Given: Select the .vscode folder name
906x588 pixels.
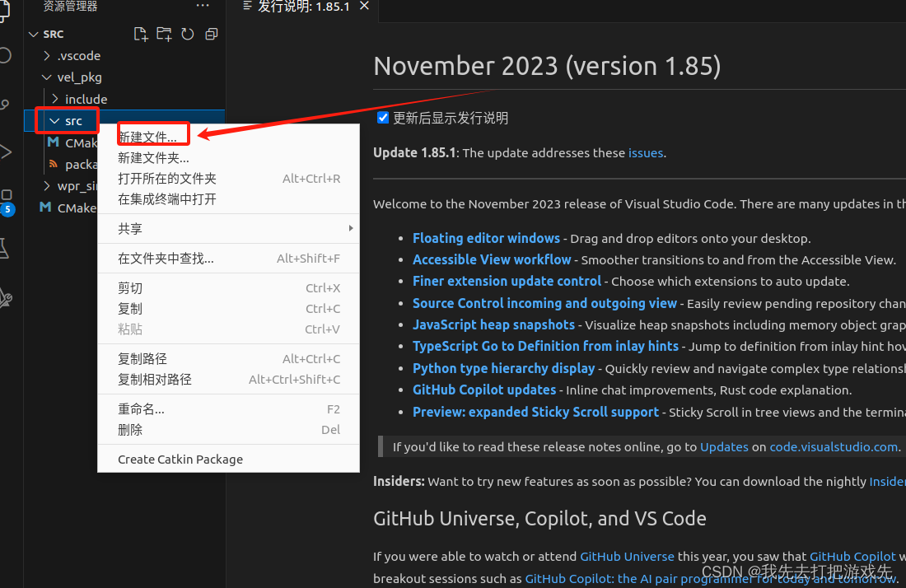Looking at the screenshot, I should pos(79,55).
